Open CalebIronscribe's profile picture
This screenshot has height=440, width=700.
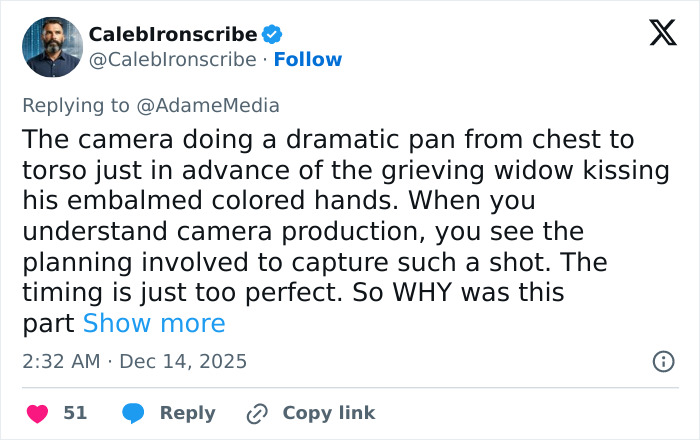coord(52,47)
